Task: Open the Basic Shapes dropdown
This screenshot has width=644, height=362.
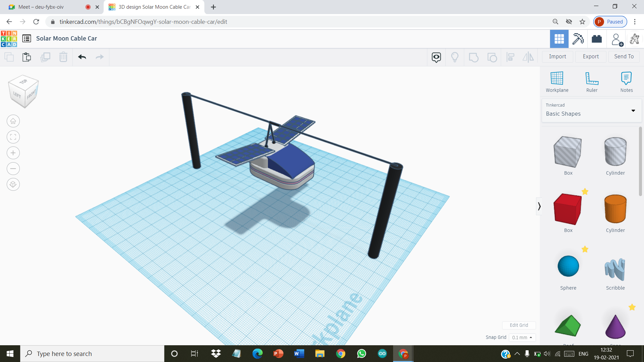Action: [633, 111]
